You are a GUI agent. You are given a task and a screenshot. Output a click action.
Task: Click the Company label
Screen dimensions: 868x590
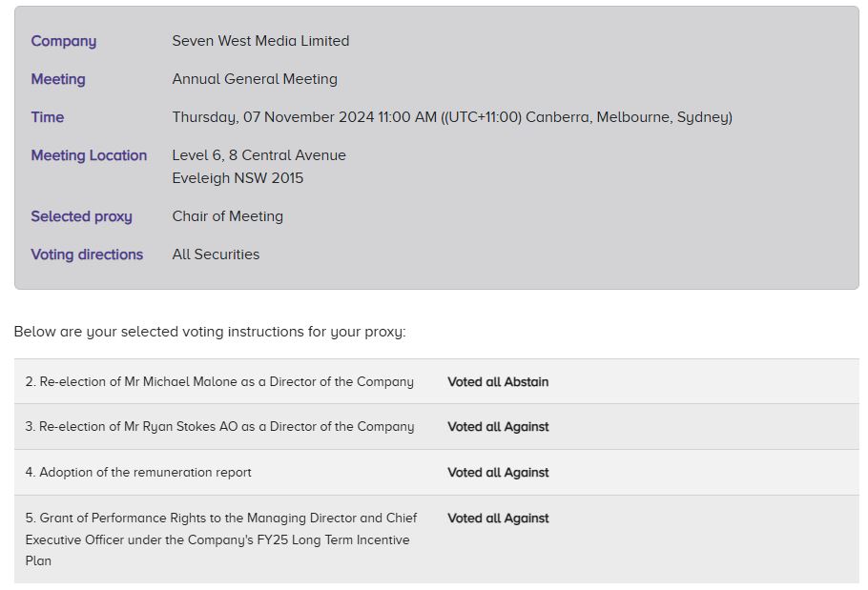pyautogui.click(x=63, y=41)
